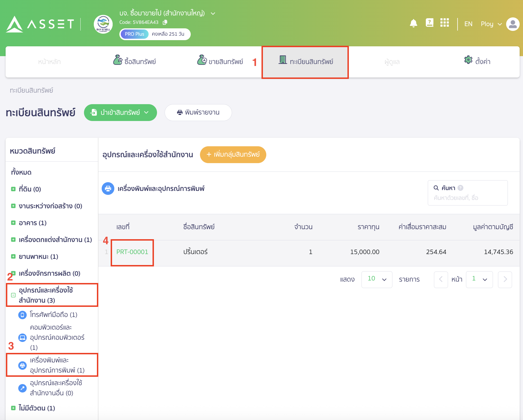Click the user avatar at top right
This screenshot has height=420, width=523.
pyautogui.click(x=513, y=24)
